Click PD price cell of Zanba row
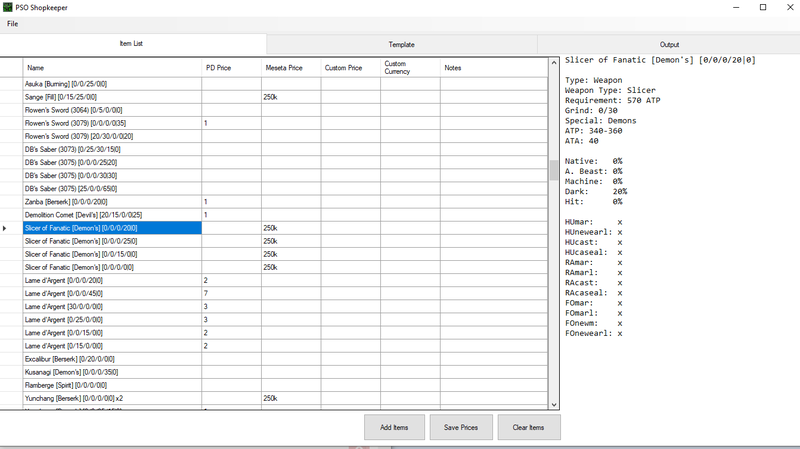 232,202
